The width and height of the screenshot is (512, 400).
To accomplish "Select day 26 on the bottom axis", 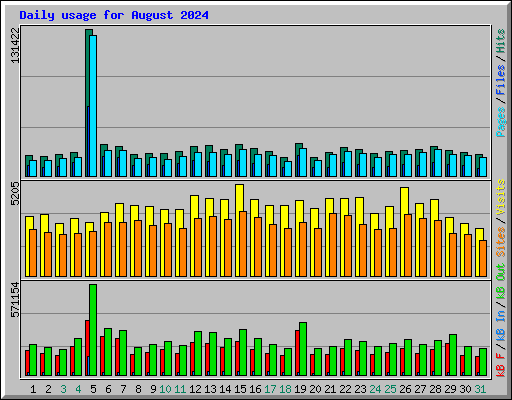I will pos(405,389).
